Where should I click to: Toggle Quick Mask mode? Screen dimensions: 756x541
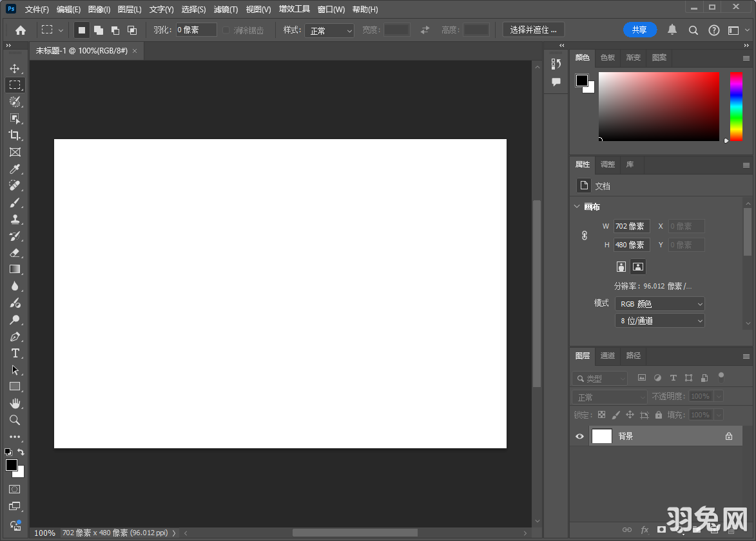tap(15, 489)
